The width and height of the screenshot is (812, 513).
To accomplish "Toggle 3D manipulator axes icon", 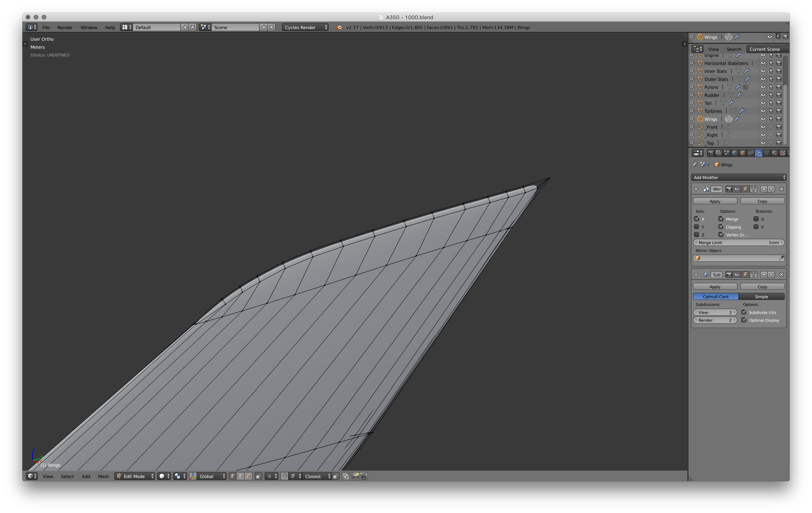I will click(193, 476).
